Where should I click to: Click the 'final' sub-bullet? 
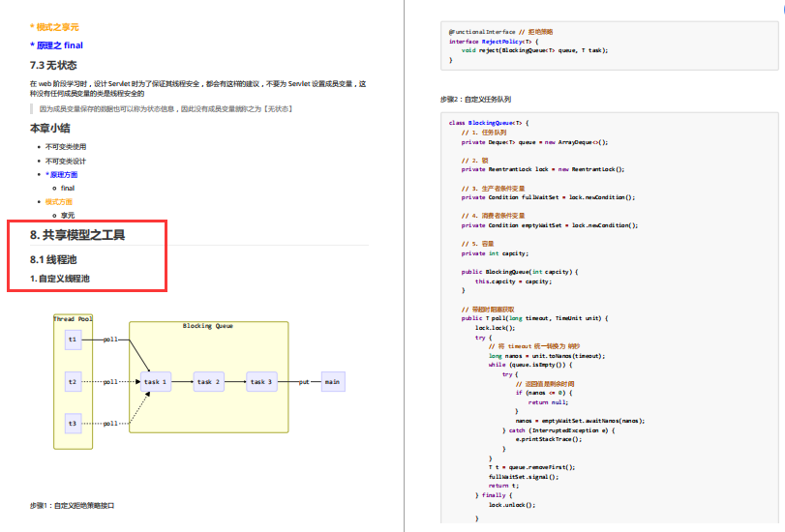pyautogui.click(x=68, y=189)
